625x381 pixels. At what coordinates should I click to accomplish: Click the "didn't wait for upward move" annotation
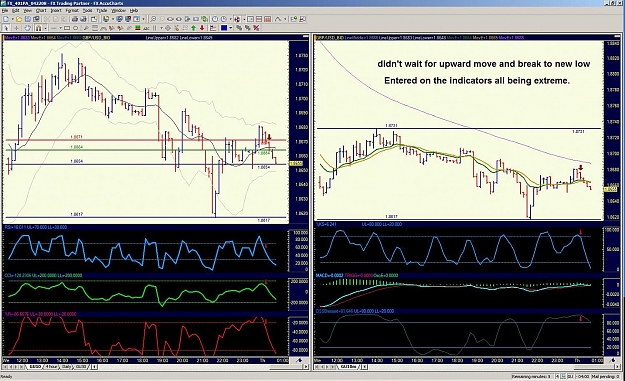click(x=483, y=64)
